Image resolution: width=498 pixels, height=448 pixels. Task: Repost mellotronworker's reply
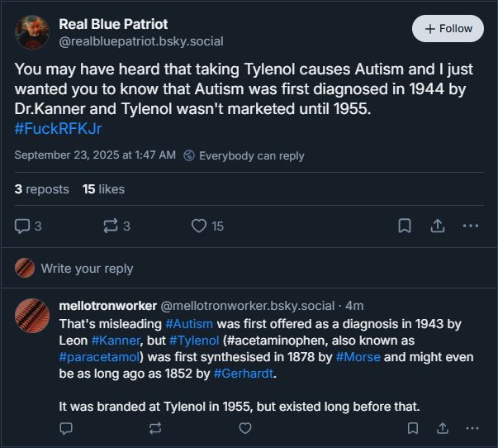pos(155,428)
